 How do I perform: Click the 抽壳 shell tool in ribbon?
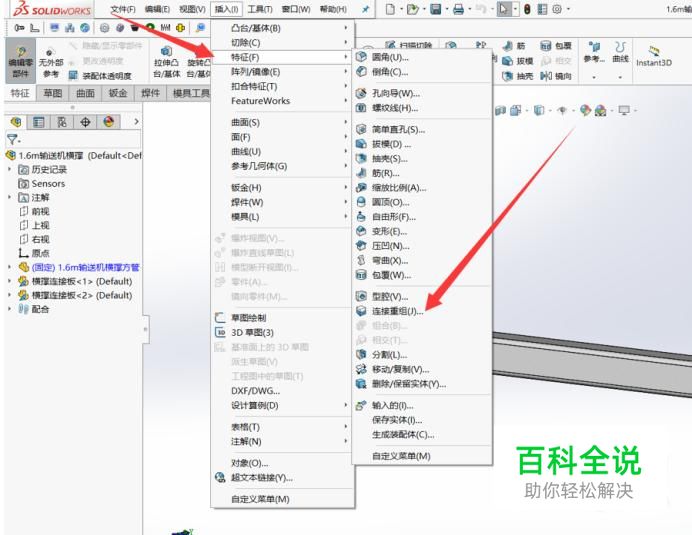(518, 76)
